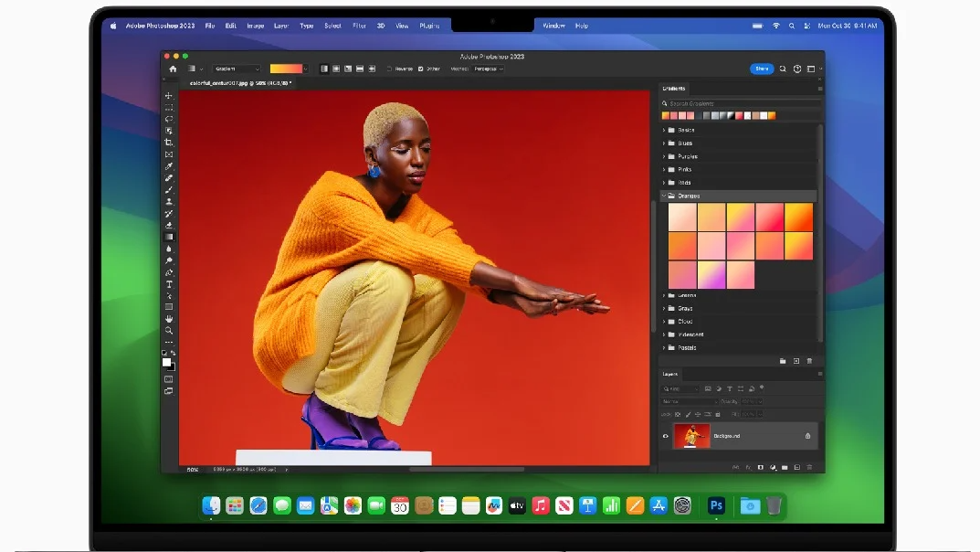980x552 pixels.
Task: Choose the Angle Gradient style icon
Action: pyautogui.click(x=348, y=69)
